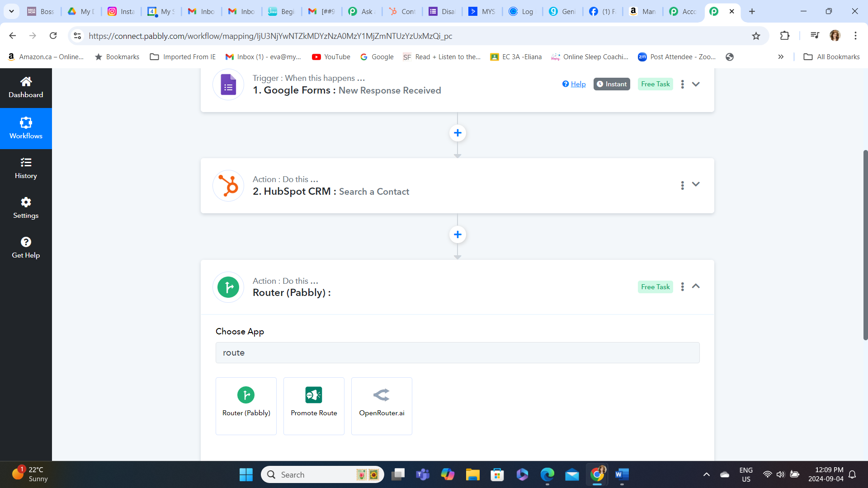Screen dimensions: 868x488
Task: Select Promote Route app tile
Action: (314, 406)
